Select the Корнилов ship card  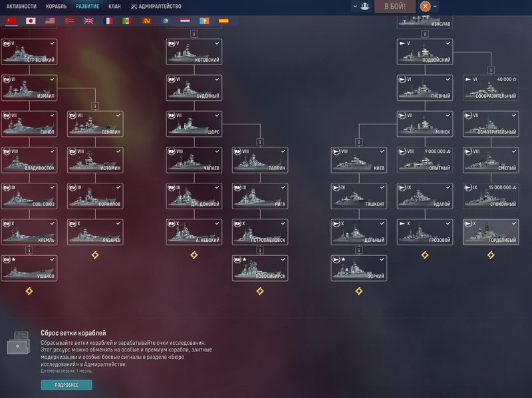point(95,196)
